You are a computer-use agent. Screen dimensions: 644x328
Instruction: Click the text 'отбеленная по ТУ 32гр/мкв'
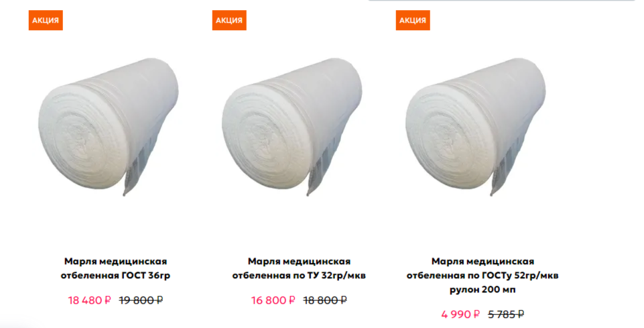tap(299, 276)
